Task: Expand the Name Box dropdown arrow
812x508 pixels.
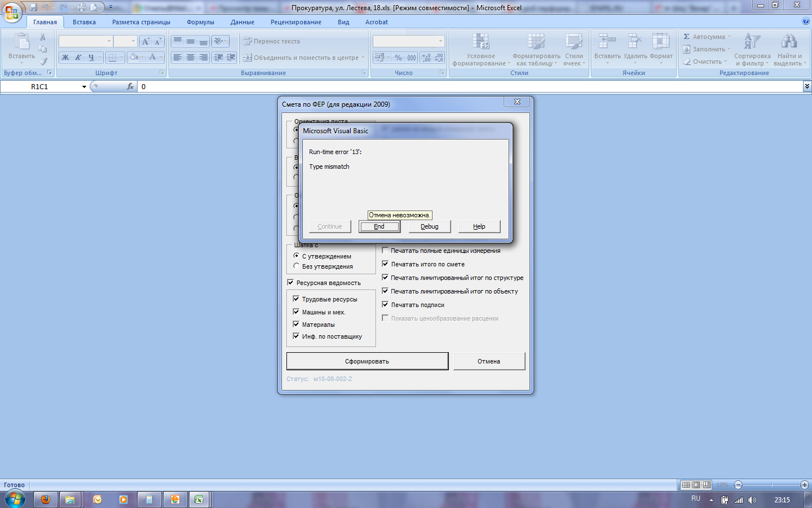Action: point(84,86)
